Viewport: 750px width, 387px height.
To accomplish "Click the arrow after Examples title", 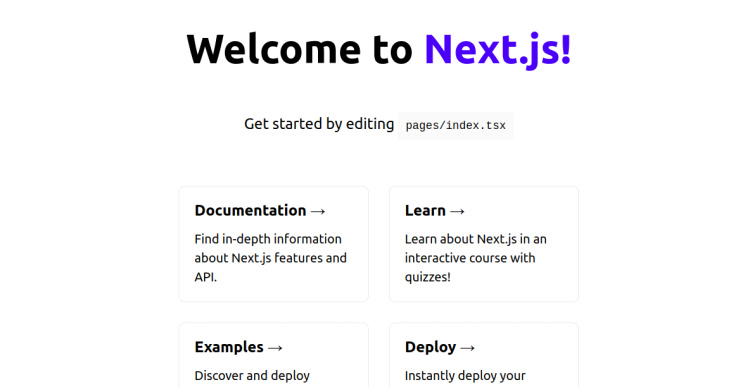I will tap(275, 348).
